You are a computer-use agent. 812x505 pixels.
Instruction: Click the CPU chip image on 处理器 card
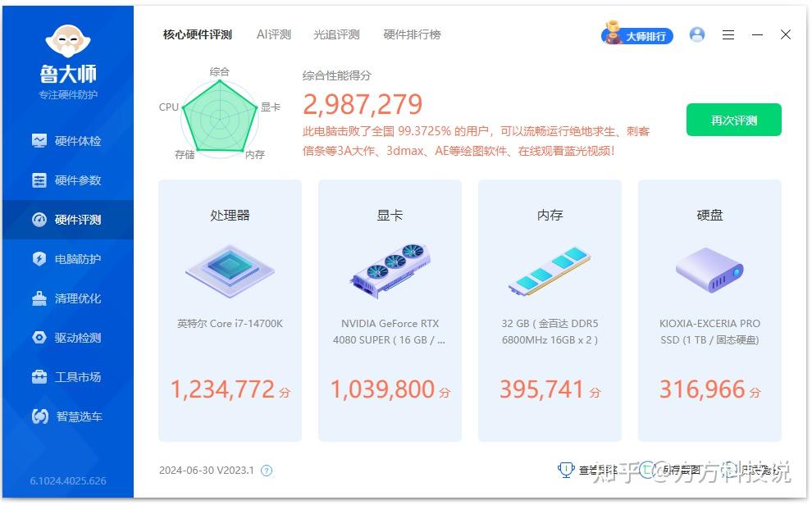click(x=229, y=271)
